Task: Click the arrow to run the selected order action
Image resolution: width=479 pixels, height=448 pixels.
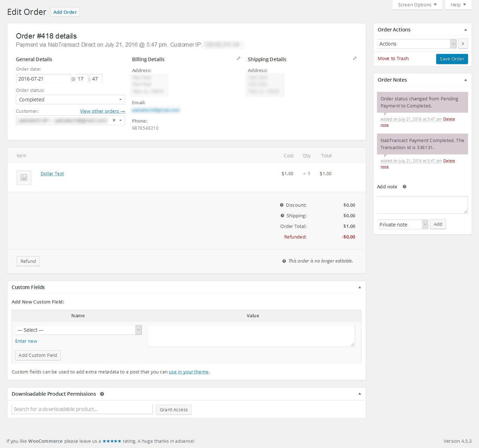Action: 463,43
